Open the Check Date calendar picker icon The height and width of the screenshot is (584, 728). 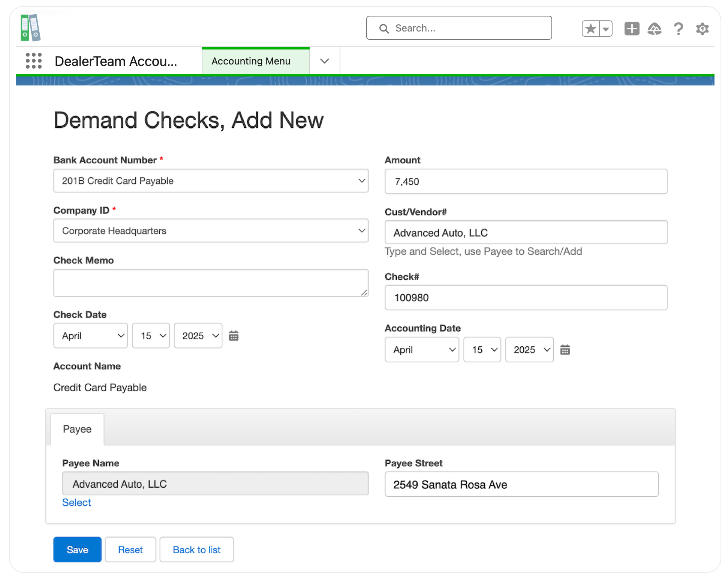pyautogui.click(x=234, y=335)
